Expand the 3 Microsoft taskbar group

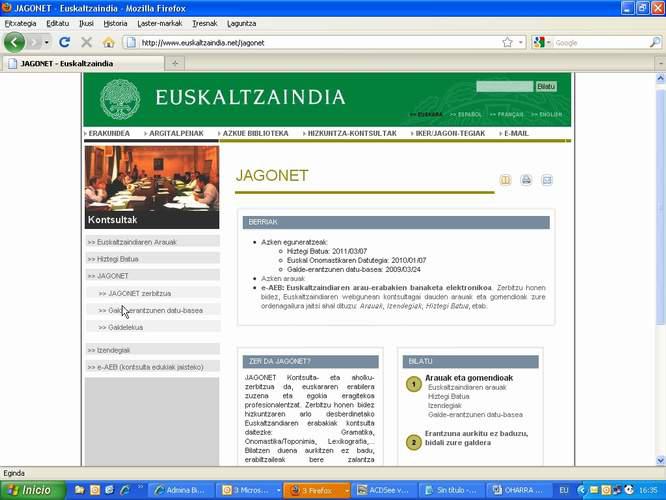coord(279,490)
